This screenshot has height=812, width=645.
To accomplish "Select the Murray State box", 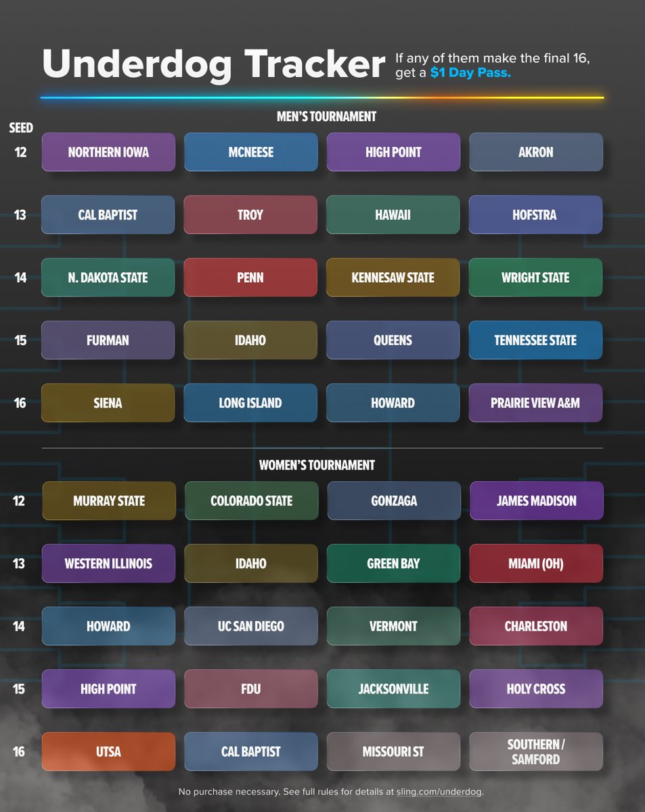I will [109, 501].
